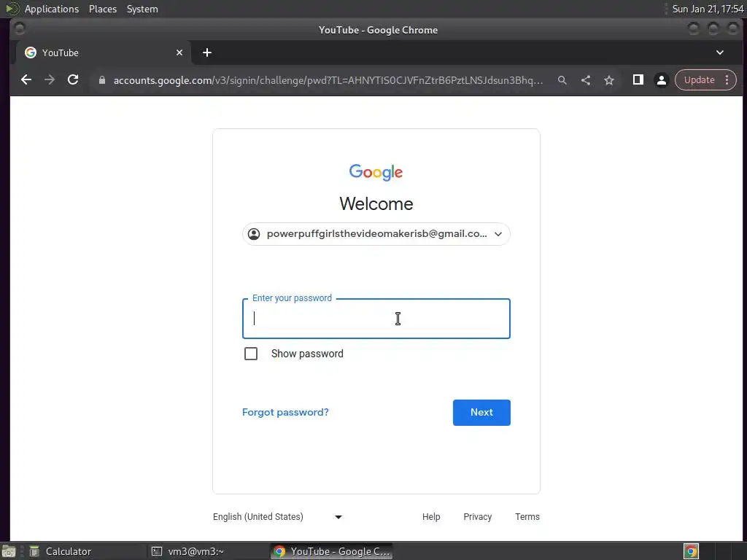Open Chrome profile avatar menu
Screen dimensions: 747x560
pos(661,80)
